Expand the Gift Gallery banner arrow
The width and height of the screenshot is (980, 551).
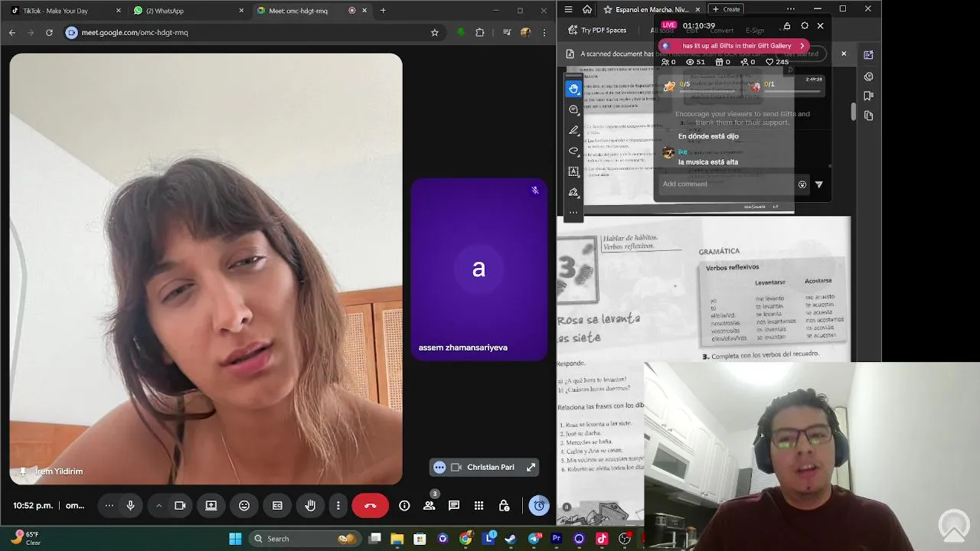802,46
